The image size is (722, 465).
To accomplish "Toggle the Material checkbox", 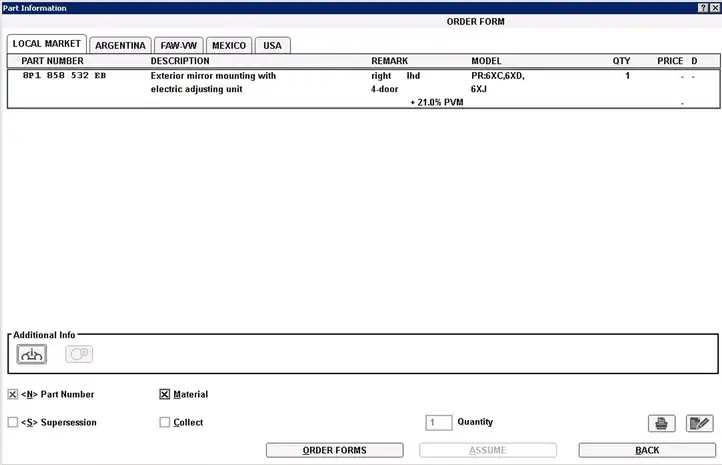I will pos(164,395).
